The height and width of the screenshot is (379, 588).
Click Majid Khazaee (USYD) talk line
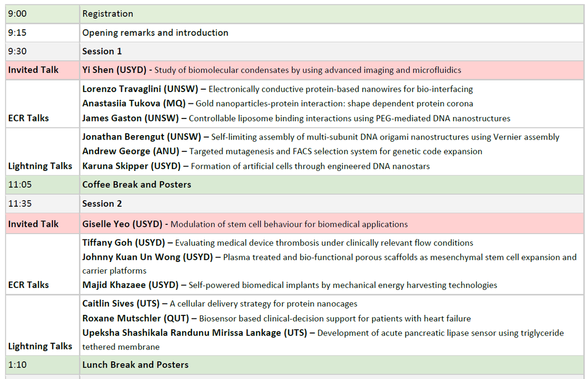pyautogui.click(x=290, y=285)
